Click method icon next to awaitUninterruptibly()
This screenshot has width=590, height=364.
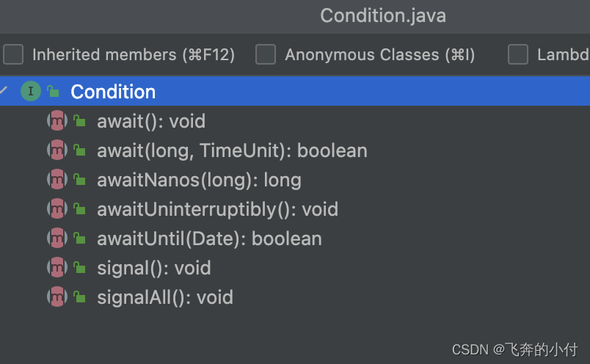click(x=57, y=209)
